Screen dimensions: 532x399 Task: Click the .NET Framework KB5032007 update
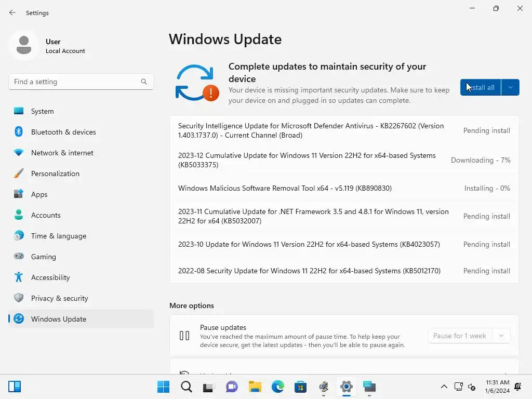[x=344, y=216]
